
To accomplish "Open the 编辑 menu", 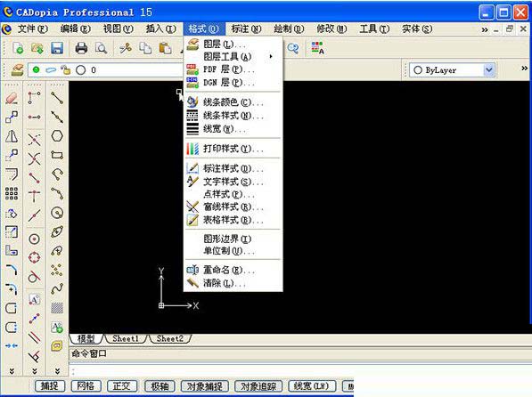I will point(76,29).
